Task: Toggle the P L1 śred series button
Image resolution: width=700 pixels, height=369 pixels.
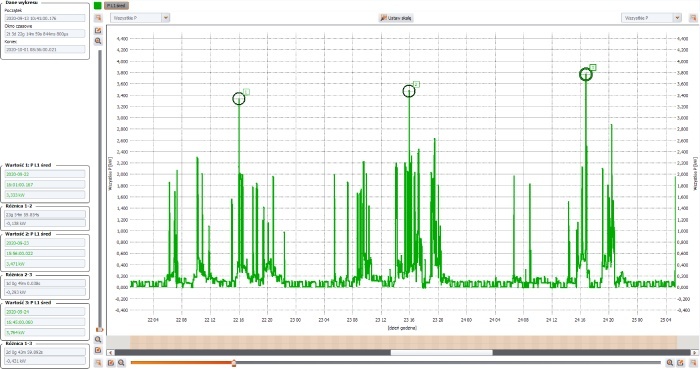Action: [x=117, y=5]
